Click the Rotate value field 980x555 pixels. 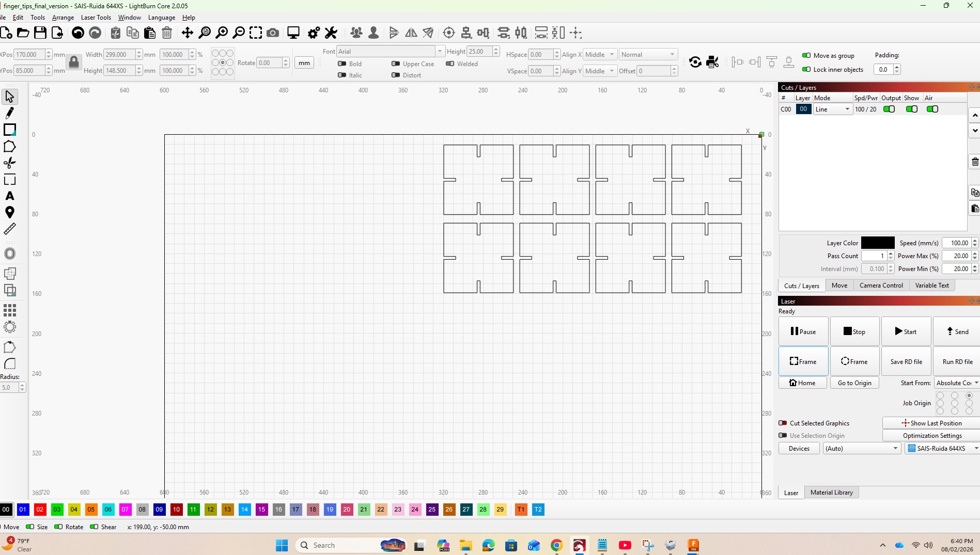pyautogui.click(x=269, y=62)
